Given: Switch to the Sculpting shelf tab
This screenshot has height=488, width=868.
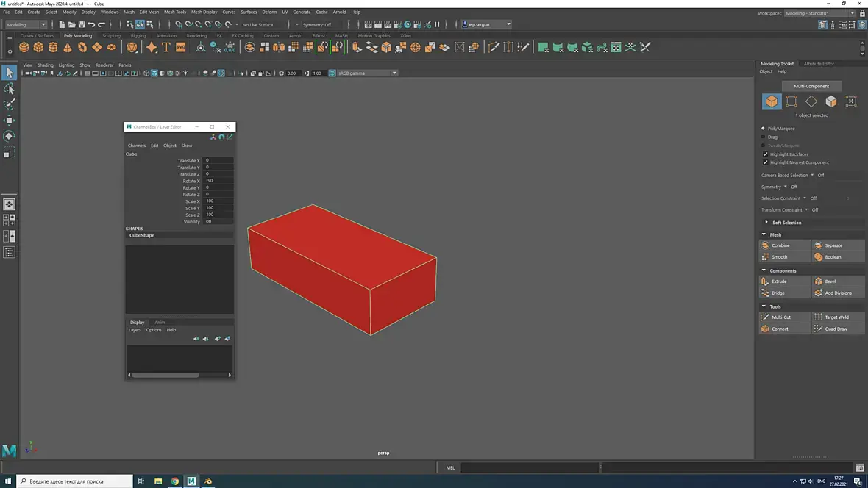Looking at the screenshot, I should (111, 36).
